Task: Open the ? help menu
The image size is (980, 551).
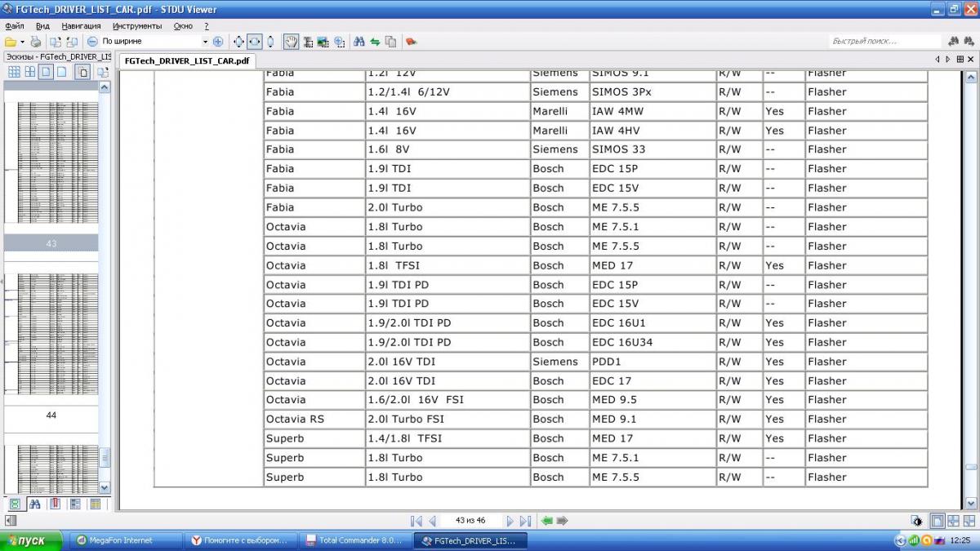Action: (207, 25)
